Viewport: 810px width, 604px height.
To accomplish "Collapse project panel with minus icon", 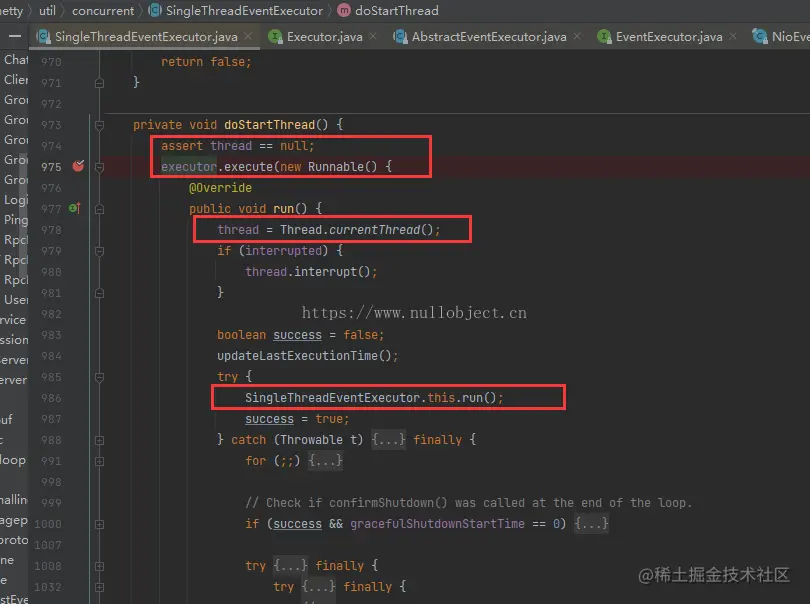I will pos(15,37).
